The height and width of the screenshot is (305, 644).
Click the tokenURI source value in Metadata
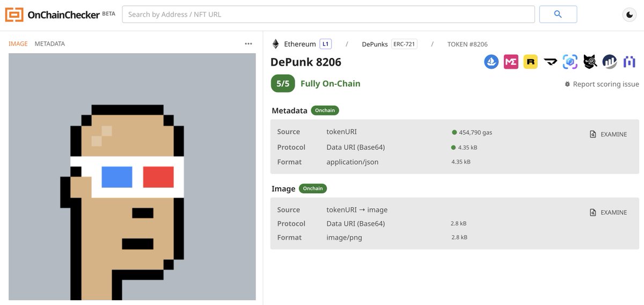coord(341,132)
